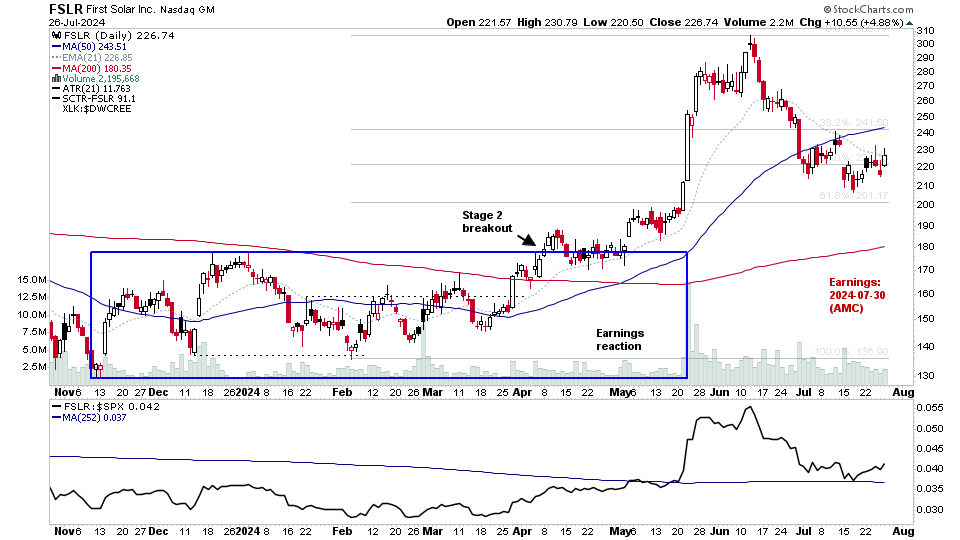Viewport: 960px width, 540px height.
Task: Select the 'MA(252) 0.037' indicator label
Action: click(x=94, y=418)
